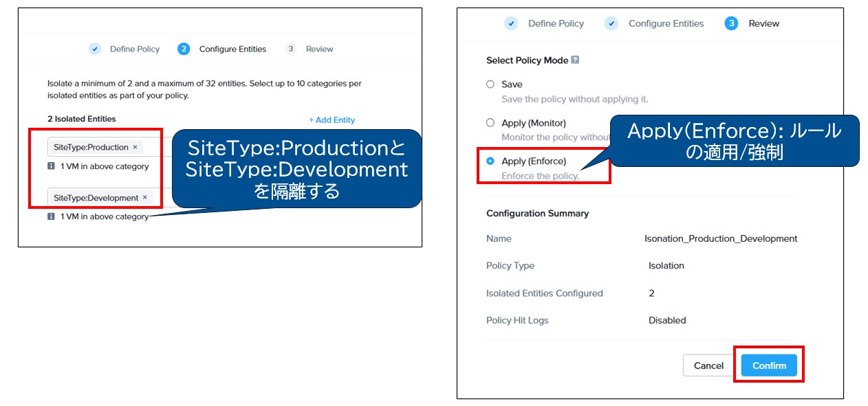Click Define Policy checkmark in left wizard
The width and height of the screenshot is (868, 406).
95,49
